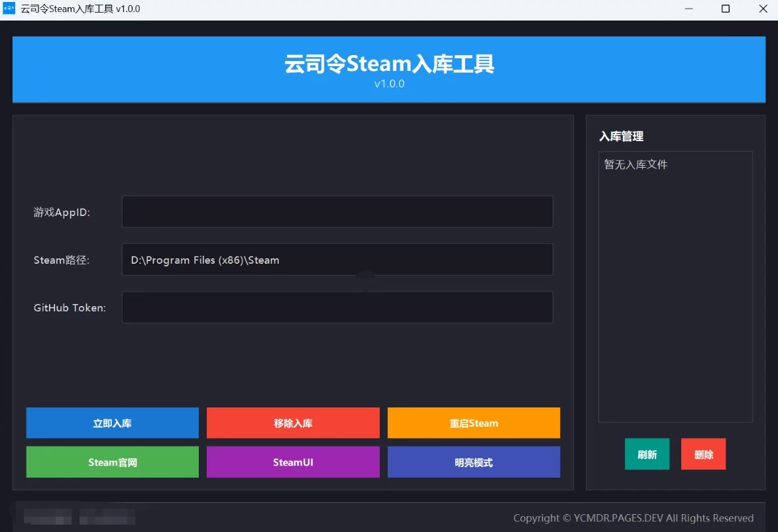Open SteamUI with the purple button
Viewport: 778px width, 532px height.
tap(293, 462)
